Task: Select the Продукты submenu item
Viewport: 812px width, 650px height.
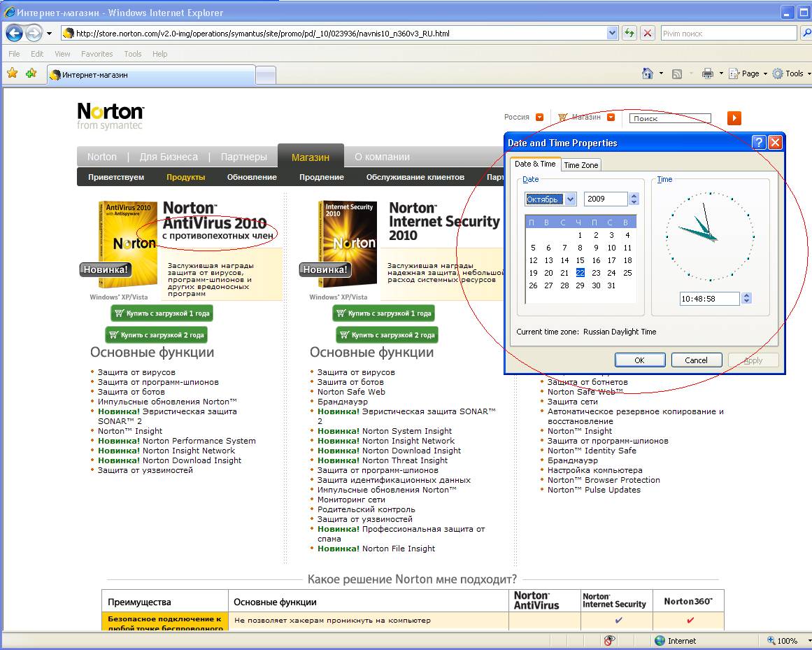Action: point(186,177)
